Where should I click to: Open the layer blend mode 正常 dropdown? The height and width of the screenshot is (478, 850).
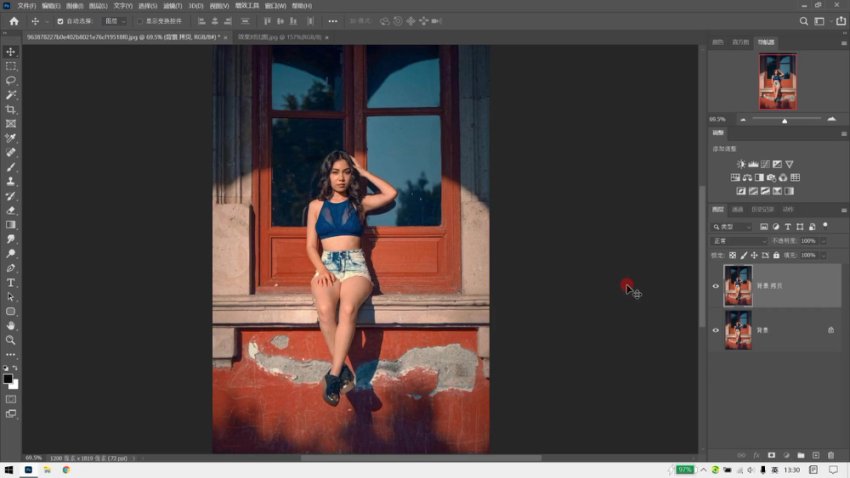click(737, 241)
